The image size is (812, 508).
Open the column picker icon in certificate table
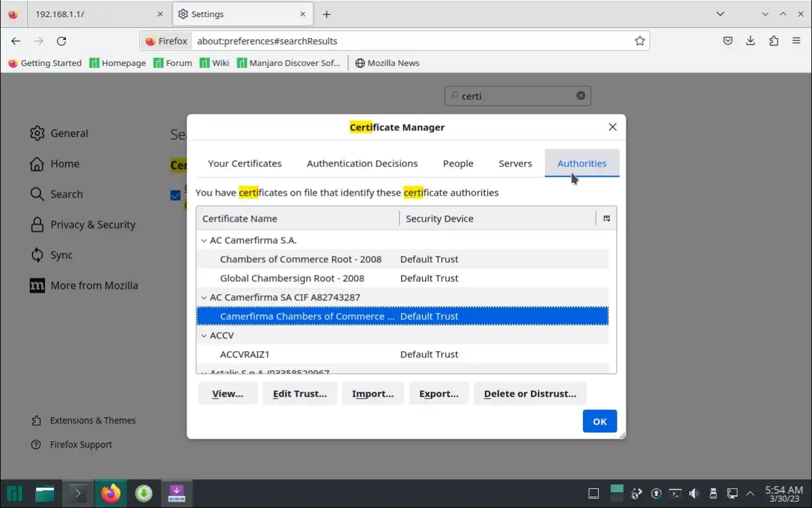606,218
